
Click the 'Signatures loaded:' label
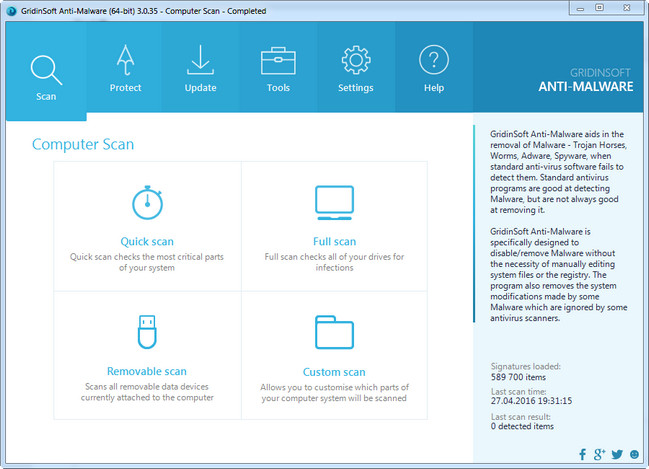(x=526, y=366)
